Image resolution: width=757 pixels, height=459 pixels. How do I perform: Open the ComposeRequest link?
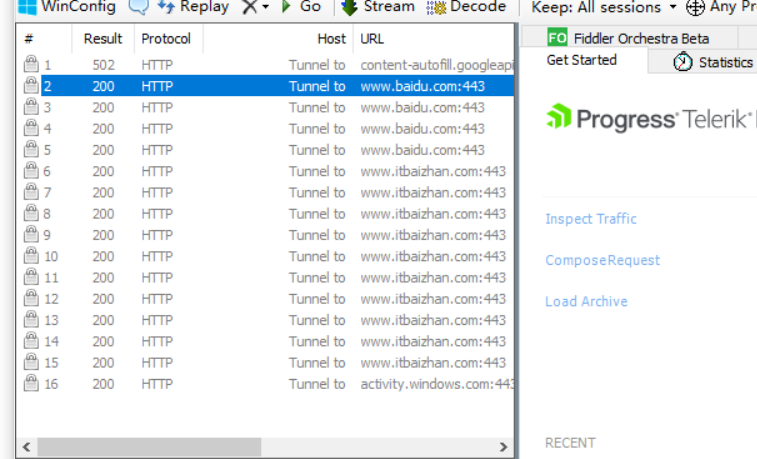603,260
